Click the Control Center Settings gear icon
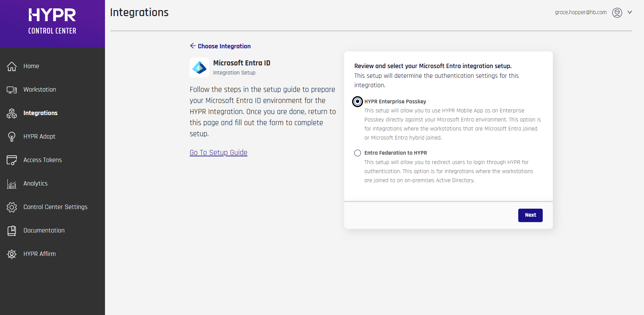 [12, 207]
